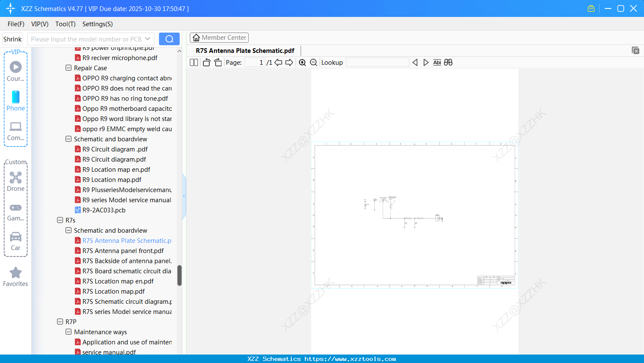Click the schematic page thumbnail view
This screenshot has height=363, width=644.
(415, 215)
